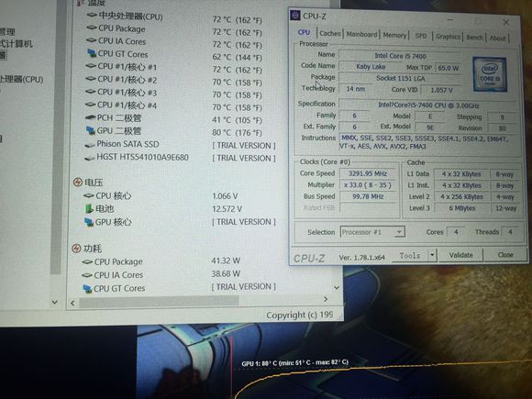The height and width of the screenshot is (399, 532).
Task: Select the 12.572 V value beside 电池
Action: click(x=227, y=209)
